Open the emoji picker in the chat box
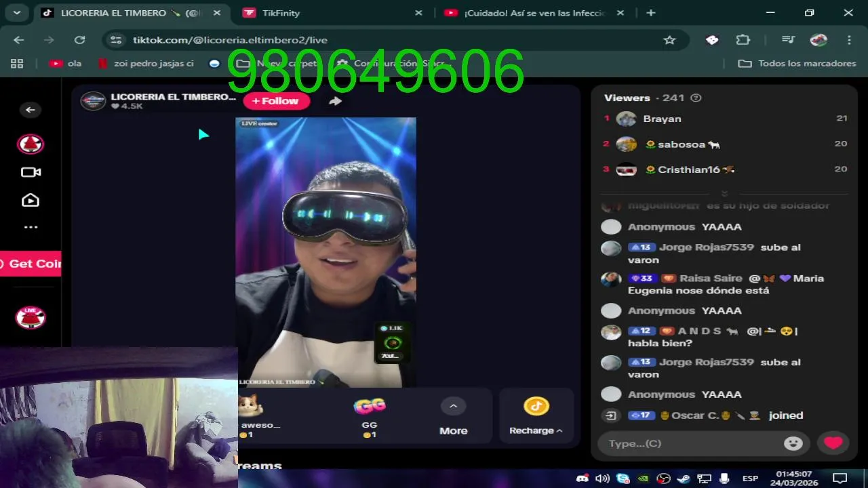 point(793,443)
